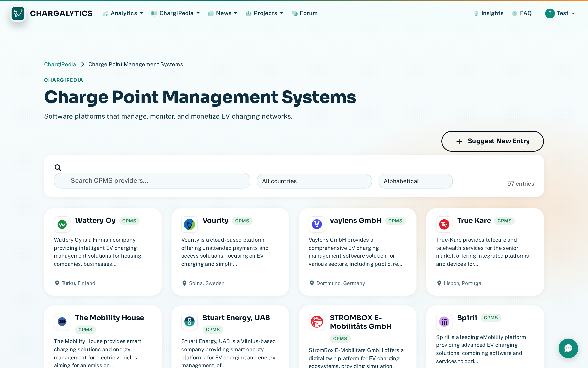Screen dimensions: 588x368
Task: Click the CPMS tag on Spirii
Action: 491,318
